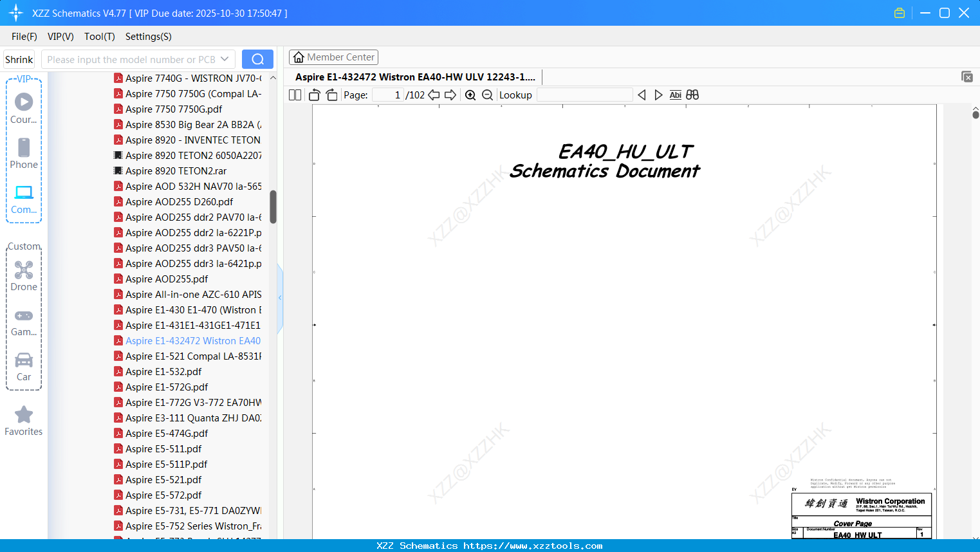Go to the next page arrow
The height and width of the screenshot is (552, 980).
450,95
